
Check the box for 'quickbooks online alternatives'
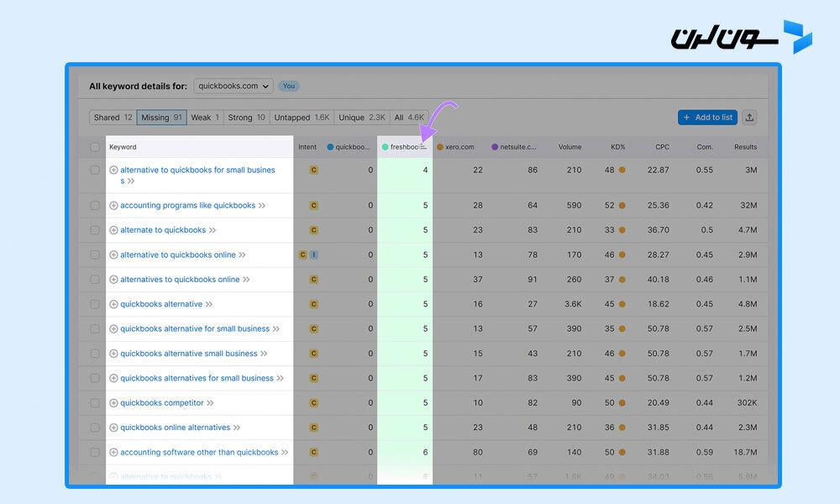(95, 428)
